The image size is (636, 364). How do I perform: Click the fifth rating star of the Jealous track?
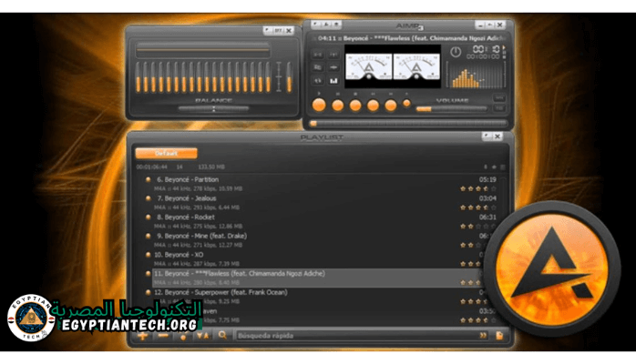click(x=494, y=207)
